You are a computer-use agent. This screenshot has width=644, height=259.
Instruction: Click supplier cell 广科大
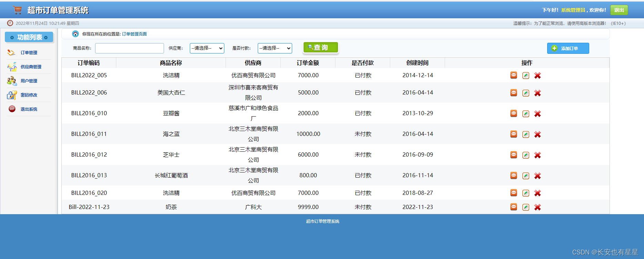pyautogui.click(x=253, y=207)
